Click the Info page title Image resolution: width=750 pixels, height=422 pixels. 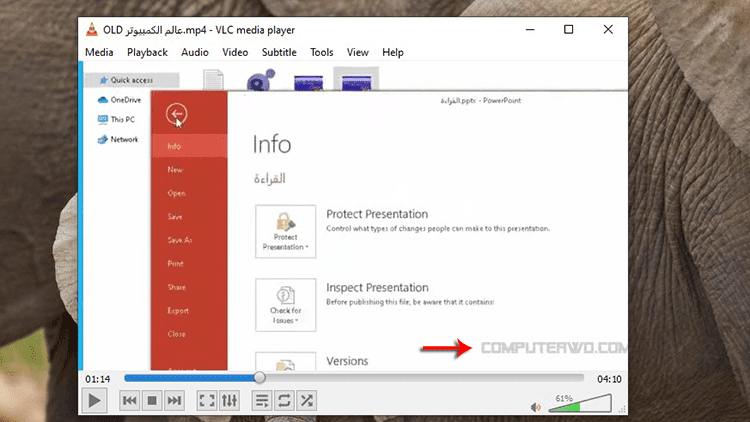pos(272,144)
